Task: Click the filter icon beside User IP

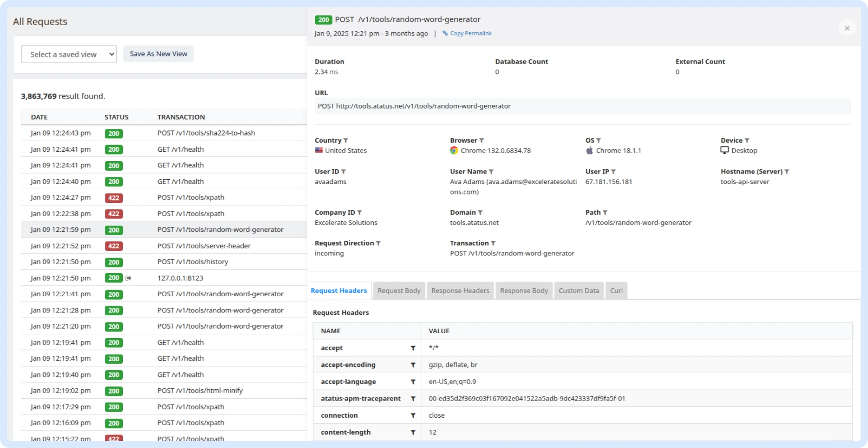Action: [x=613, y=172]
